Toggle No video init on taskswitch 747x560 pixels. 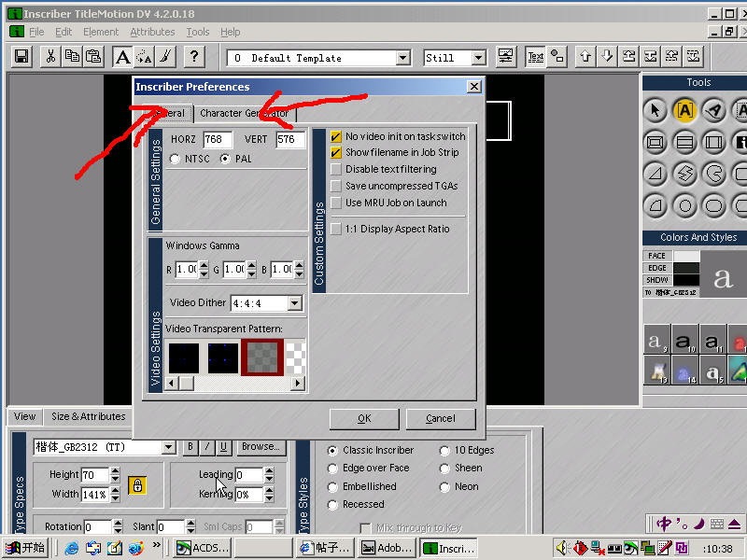[x=336, y=136]
